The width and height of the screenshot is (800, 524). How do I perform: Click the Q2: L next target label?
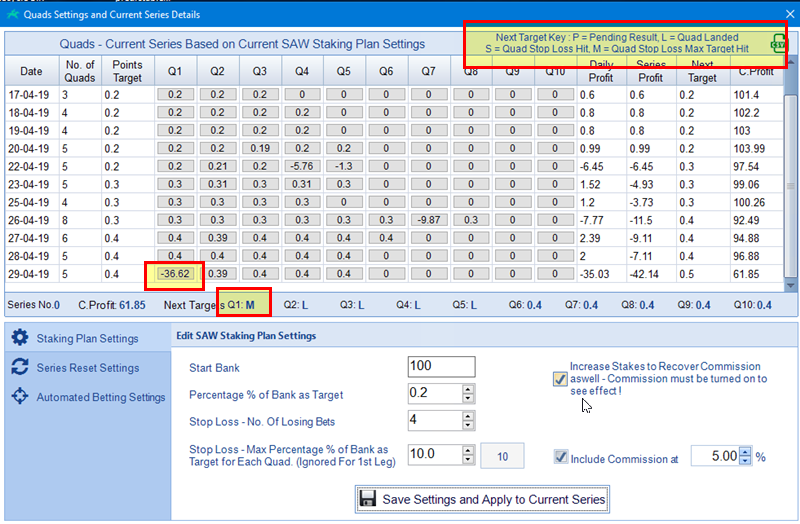pos(296,305)
